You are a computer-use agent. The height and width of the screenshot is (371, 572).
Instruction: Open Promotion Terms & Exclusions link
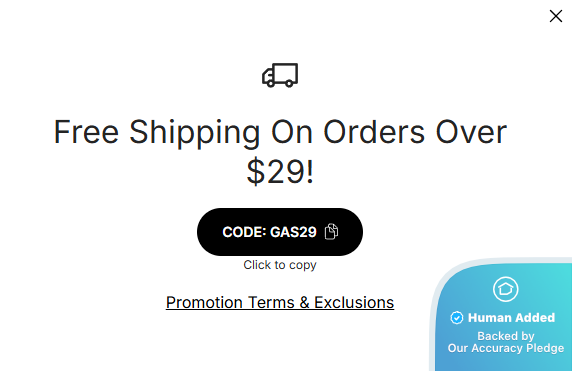[280, 302]
